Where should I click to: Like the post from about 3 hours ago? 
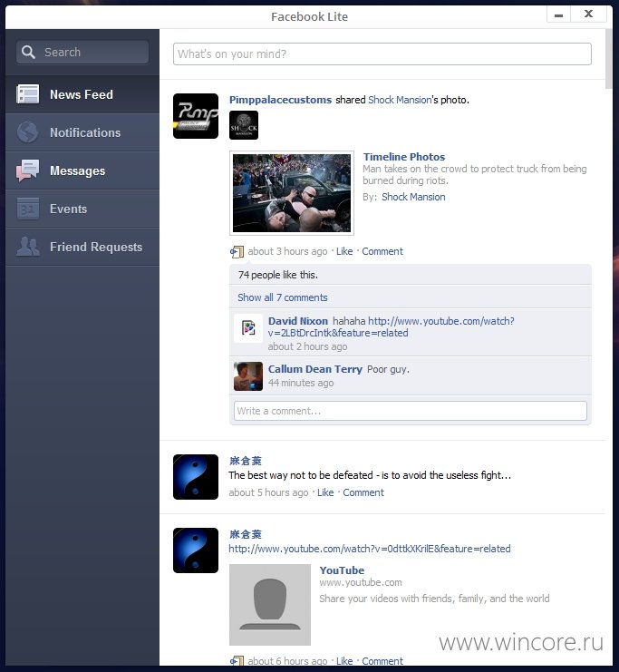344,251
